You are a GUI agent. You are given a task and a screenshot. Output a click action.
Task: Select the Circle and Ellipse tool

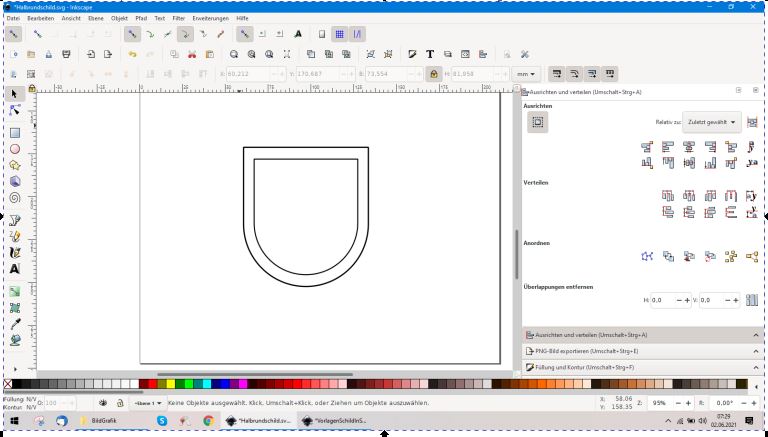click(x=15, y=149)
